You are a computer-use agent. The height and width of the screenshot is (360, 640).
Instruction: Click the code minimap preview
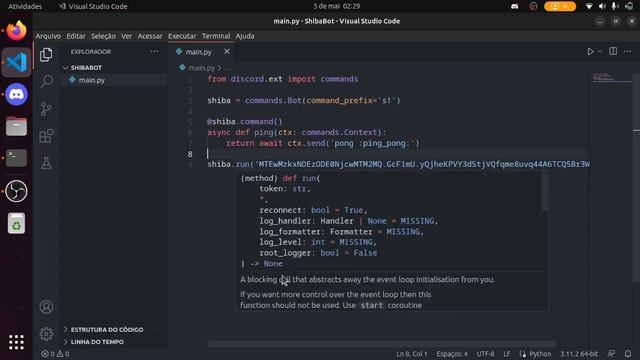pos(611,77)
